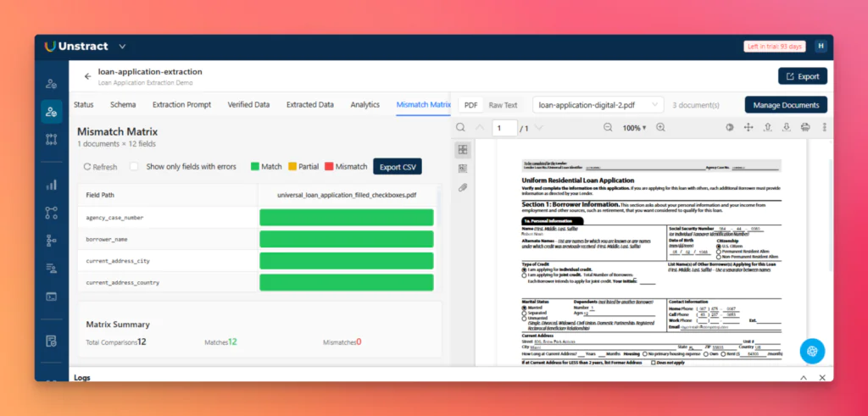Switch to the Raw Text view tab
The height and width of the screenshot is (416, 868).
pos(503,105)
